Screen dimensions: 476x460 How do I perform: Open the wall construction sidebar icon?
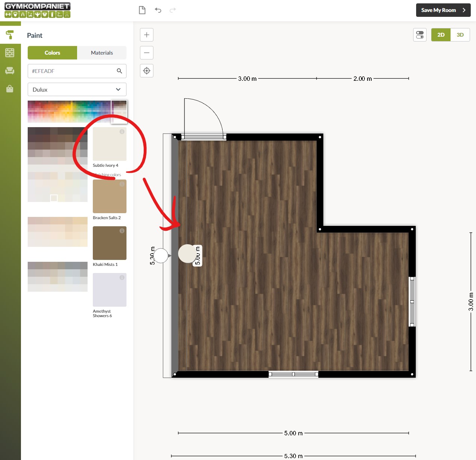(x=10, y=53)
